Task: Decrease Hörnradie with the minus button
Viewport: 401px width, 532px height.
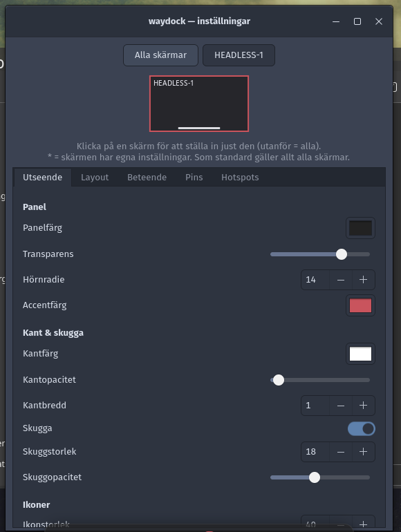Action: (x=341, y=280)
